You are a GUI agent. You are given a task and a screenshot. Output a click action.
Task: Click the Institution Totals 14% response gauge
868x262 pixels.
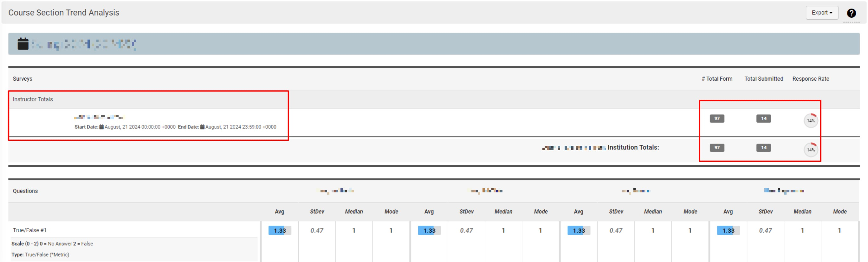coord(810,149)
